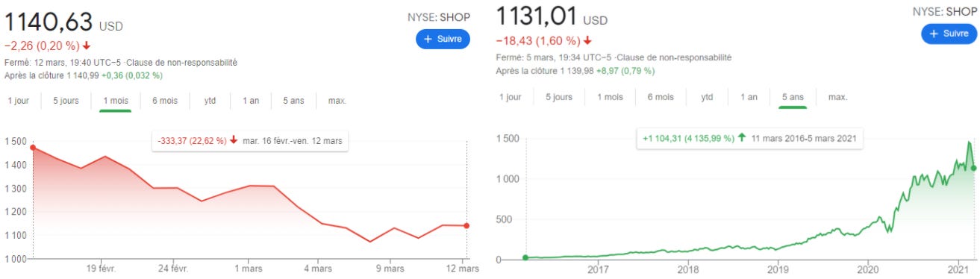
Task: Click start point marker on green chart
Action: tap(525, 258)
